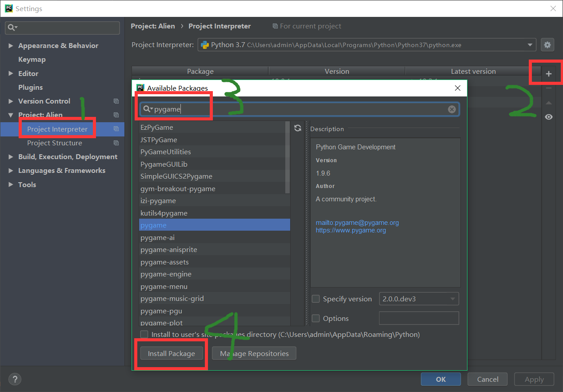Click the Options text input field

tap(419, 318)
